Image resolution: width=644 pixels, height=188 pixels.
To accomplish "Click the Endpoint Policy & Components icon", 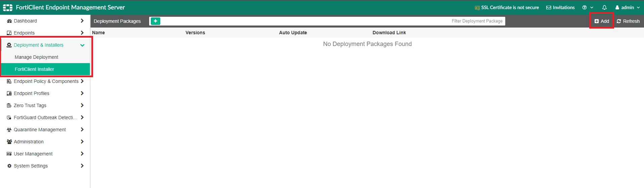I will tap(9, 81).
